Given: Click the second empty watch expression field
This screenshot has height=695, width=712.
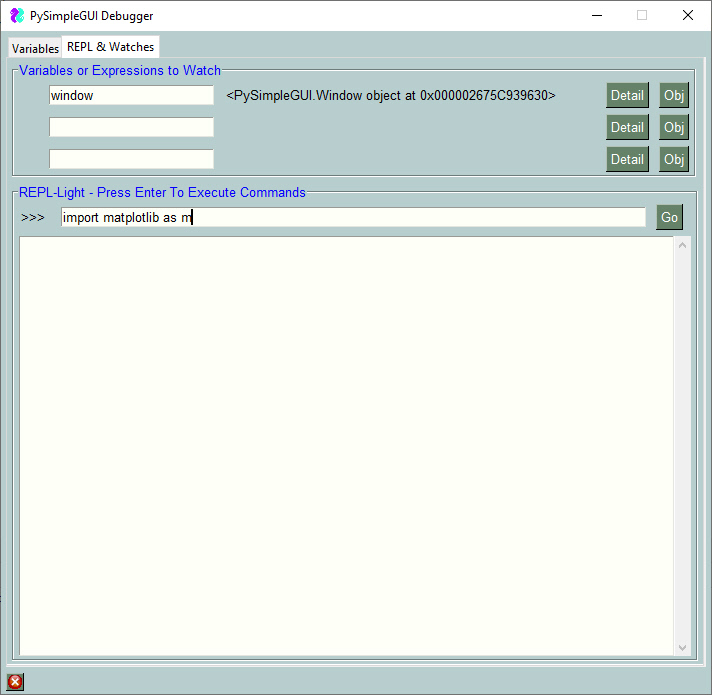Looking at the screenshot, I should point(131,127).
